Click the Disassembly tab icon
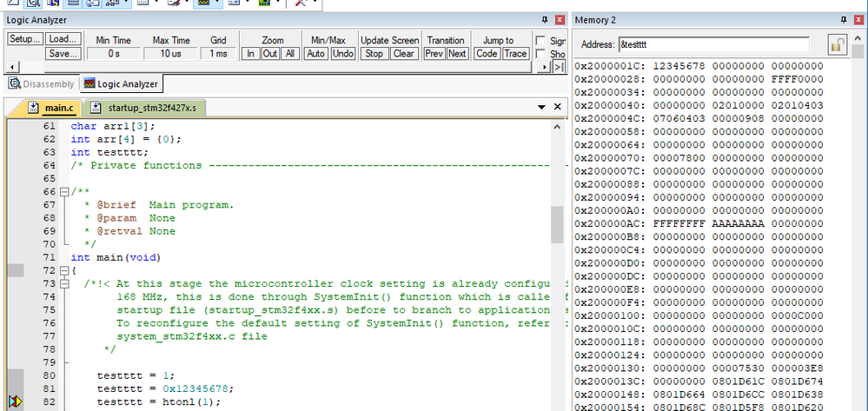 pyautogui.click(x=15, y=84)
